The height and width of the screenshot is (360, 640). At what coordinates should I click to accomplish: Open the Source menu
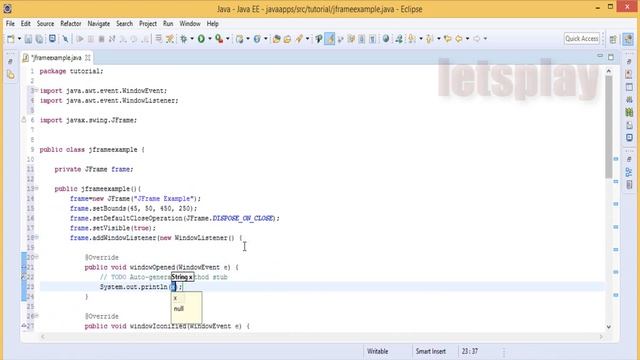tap(45, 24)
